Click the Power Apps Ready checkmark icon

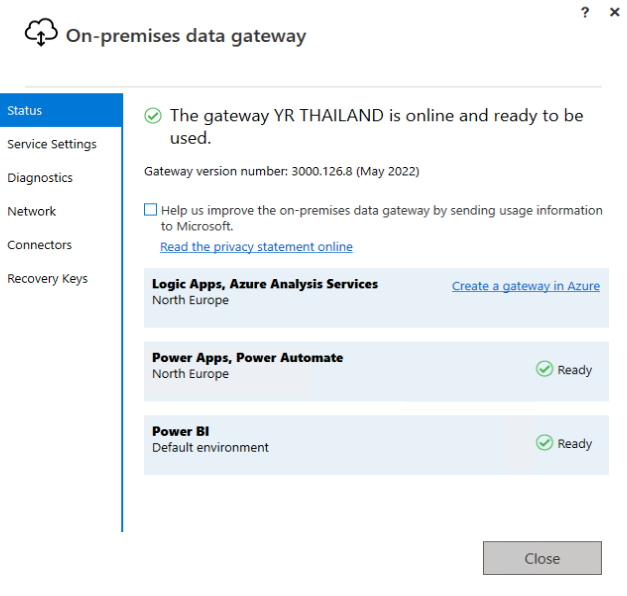point(544,369)
